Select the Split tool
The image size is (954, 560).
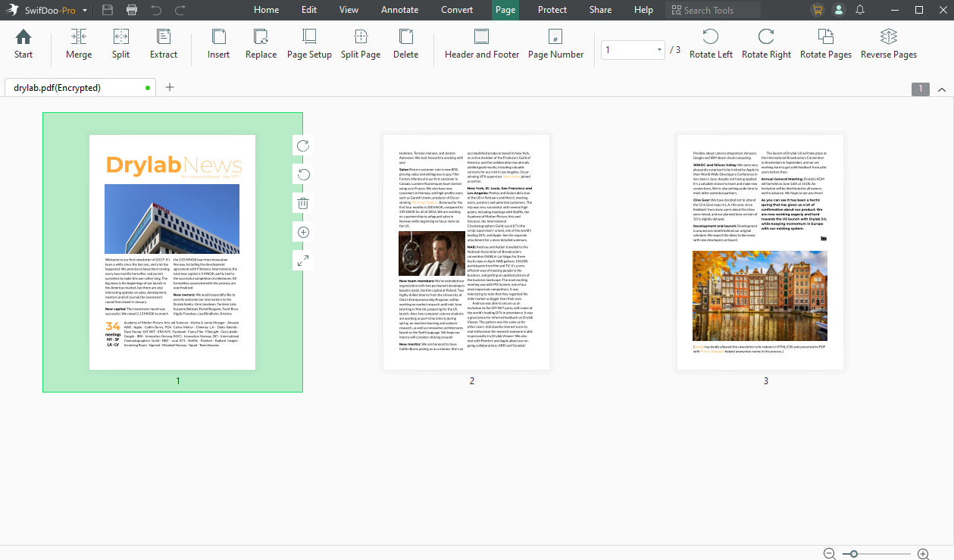(121, 44)
